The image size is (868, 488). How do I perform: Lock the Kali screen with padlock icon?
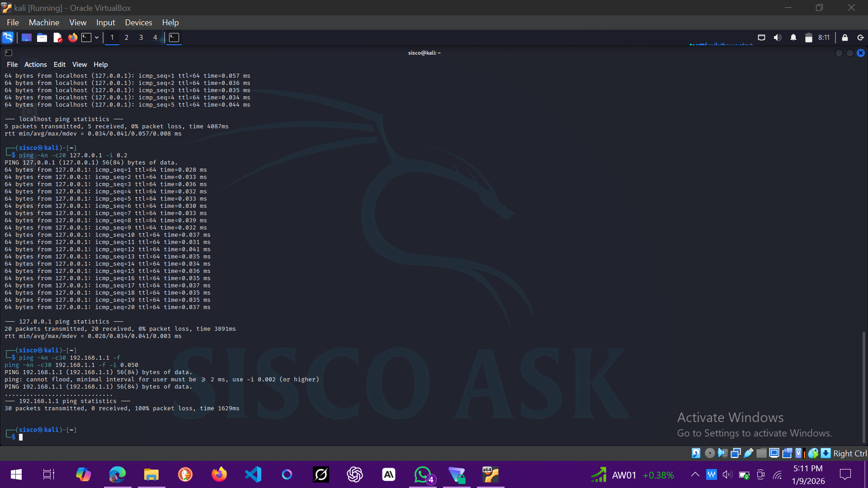845,38
